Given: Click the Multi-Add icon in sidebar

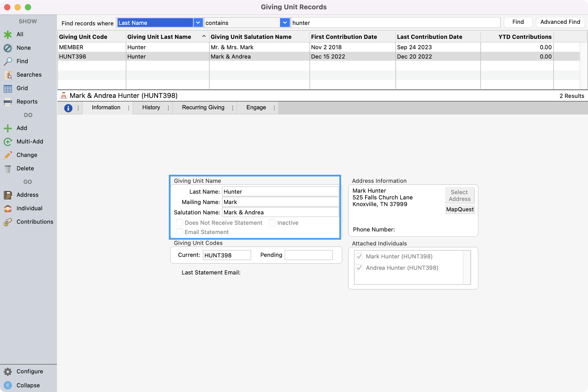Looking at the screenshot, I should (x=8, y=142).
